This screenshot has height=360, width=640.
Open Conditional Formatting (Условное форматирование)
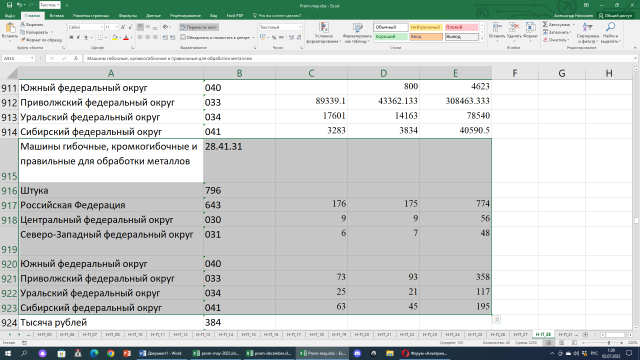323,33
